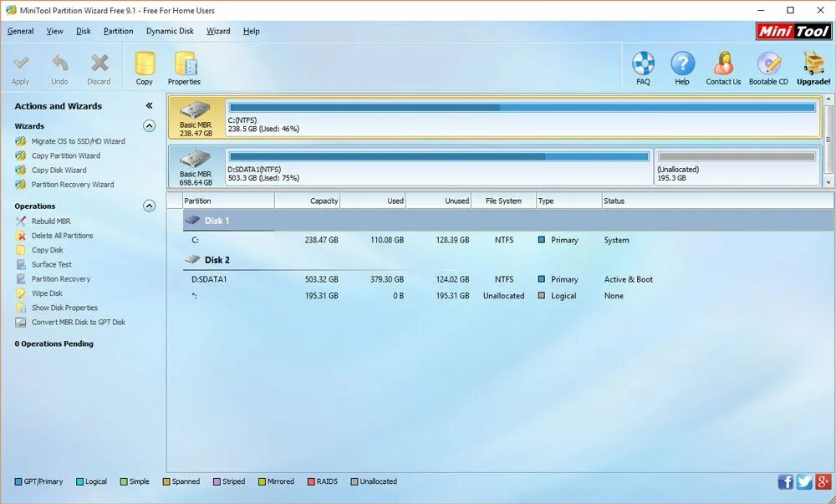This screenshot has width=836, height=504.
Task: Open the FAQ lifebuoy icon
Action: point(643,64)
